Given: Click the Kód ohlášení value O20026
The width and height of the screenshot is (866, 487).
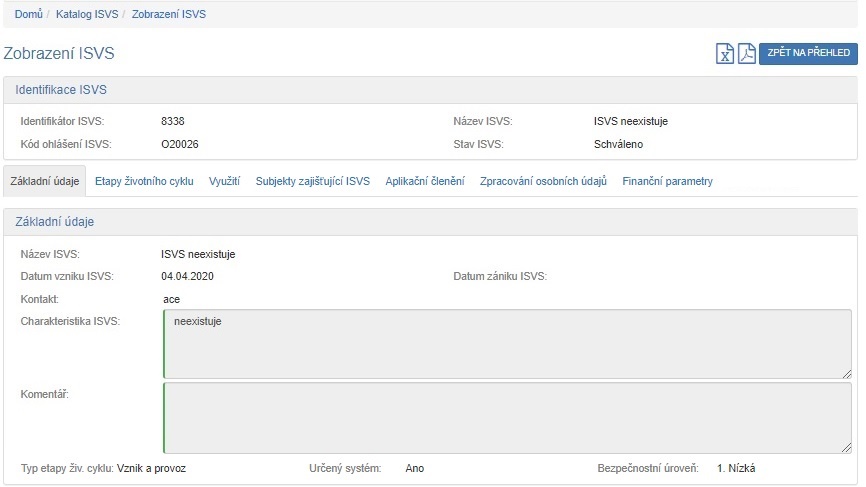Looking at the screenshot, I should coord(180,144).
